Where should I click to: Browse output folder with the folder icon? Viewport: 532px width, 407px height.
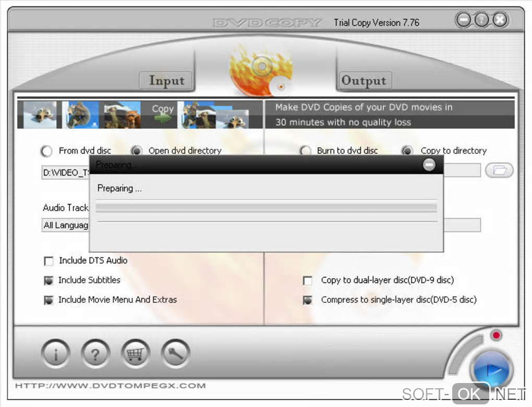click(x=500, y=170)
